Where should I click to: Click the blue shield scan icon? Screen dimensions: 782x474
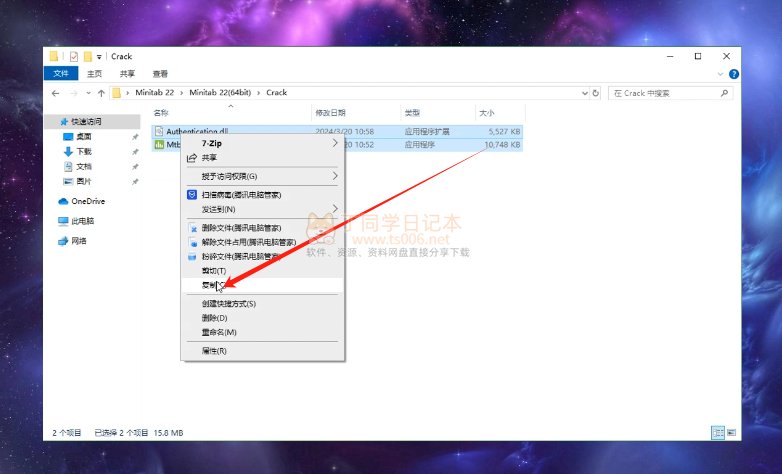pos(192,195)
